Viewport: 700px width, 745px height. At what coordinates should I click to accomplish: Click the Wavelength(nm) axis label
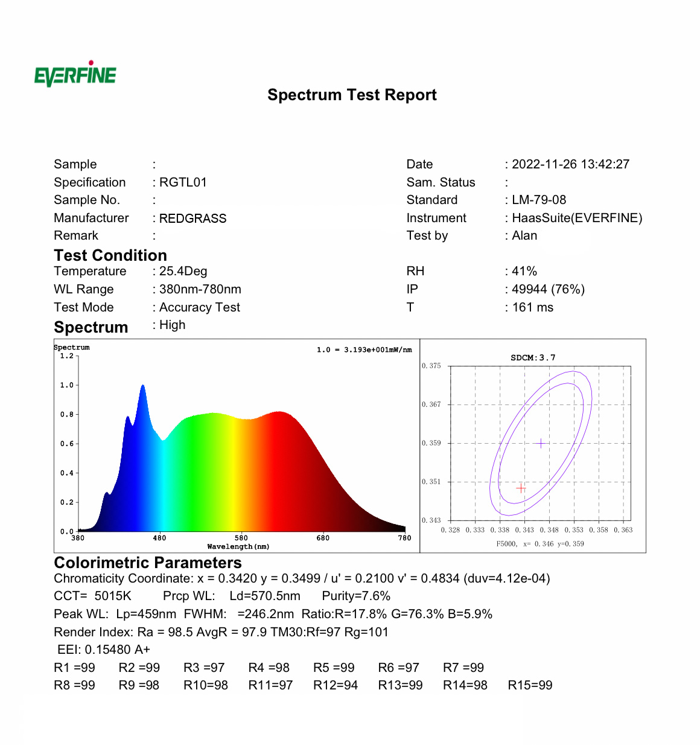pos(238,546)
